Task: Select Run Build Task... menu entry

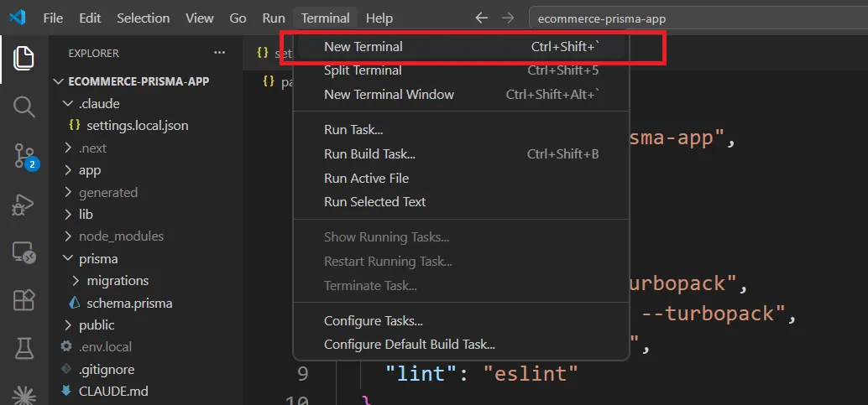Action: tap(462, 154)
